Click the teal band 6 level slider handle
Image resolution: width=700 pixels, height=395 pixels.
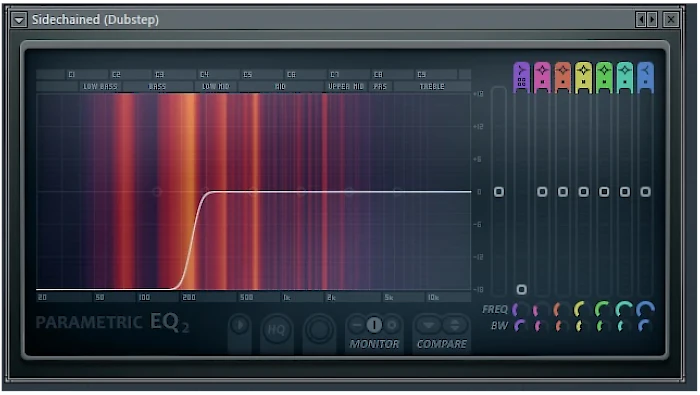pos(625,192)
